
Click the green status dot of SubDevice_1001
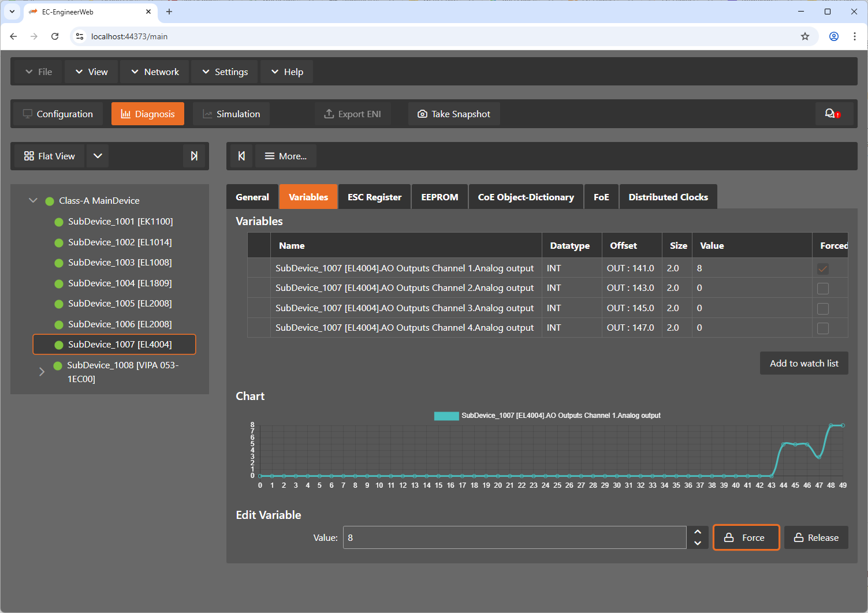coord(59,222)
